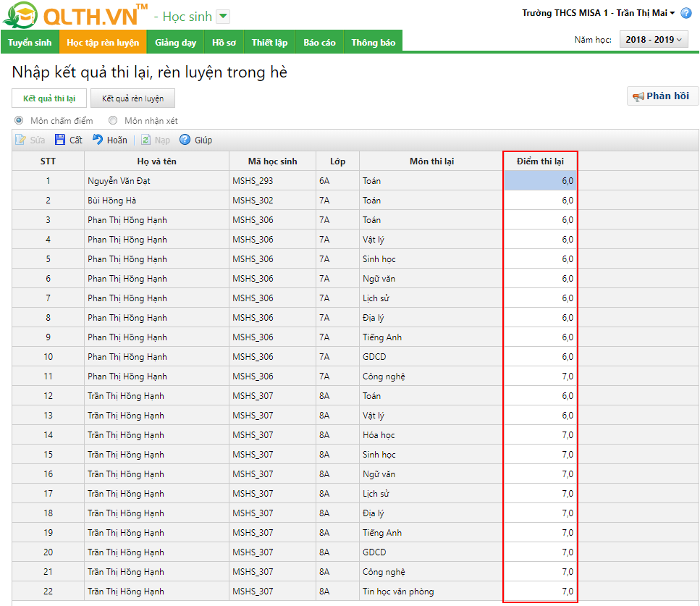
Task: Click row 10 subject GDCD
Action: (374, 357)
